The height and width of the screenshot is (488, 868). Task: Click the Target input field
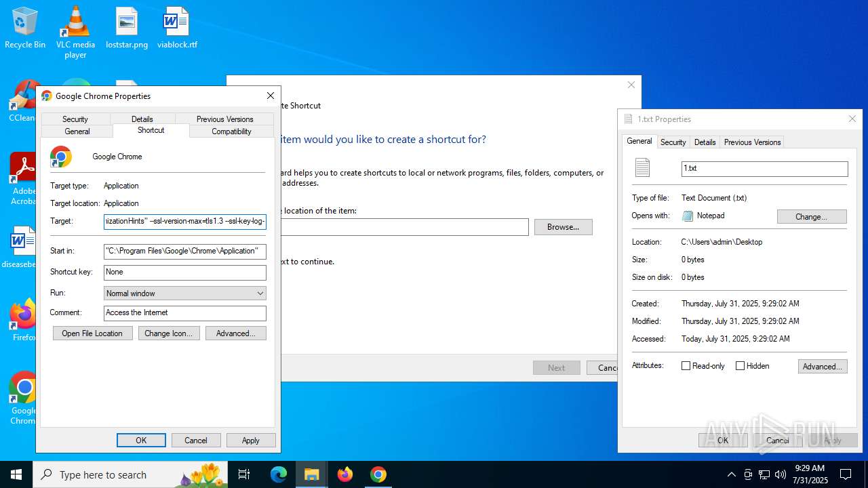tap(185, 222)
